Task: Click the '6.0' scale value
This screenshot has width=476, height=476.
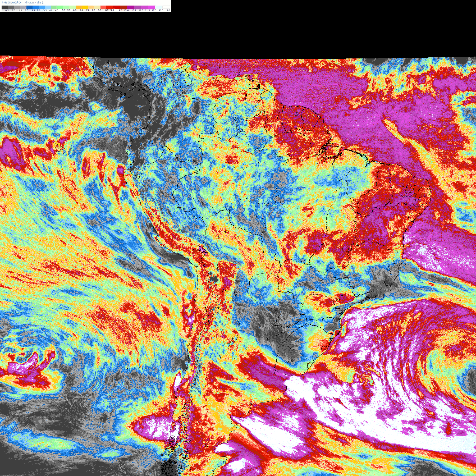Action: [x=75, y=10]
